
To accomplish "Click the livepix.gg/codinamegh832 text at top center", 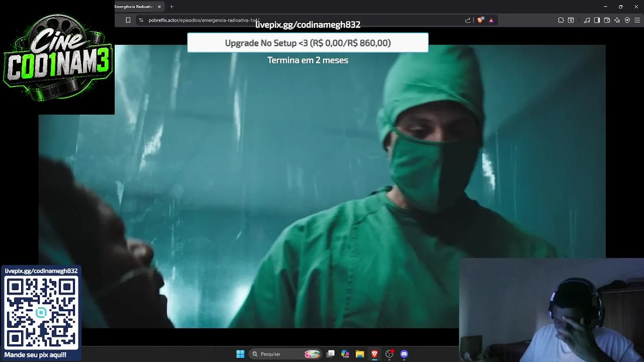I will click(308, 25).
